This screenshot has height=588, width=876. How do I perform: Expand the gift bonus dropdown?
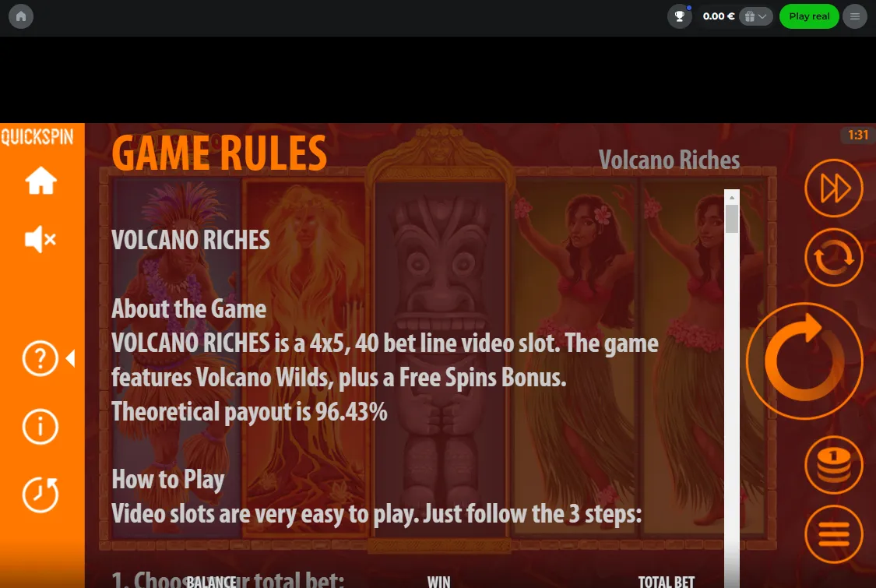(755, 16)
